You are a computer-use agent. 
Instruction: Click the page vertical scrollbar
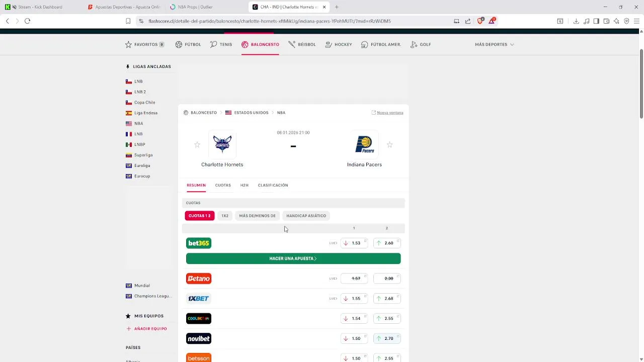[641, 84]
